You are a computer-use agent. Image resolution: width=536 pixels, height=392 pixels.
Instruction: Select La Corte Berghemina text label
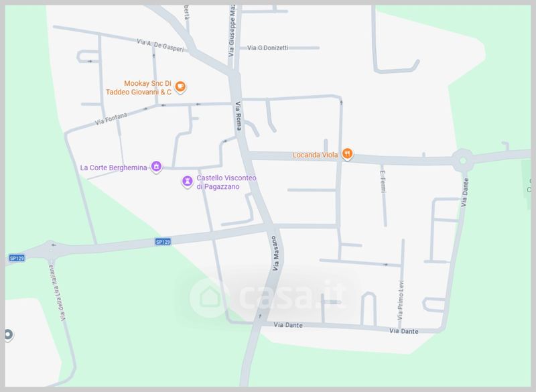[113, 168]
